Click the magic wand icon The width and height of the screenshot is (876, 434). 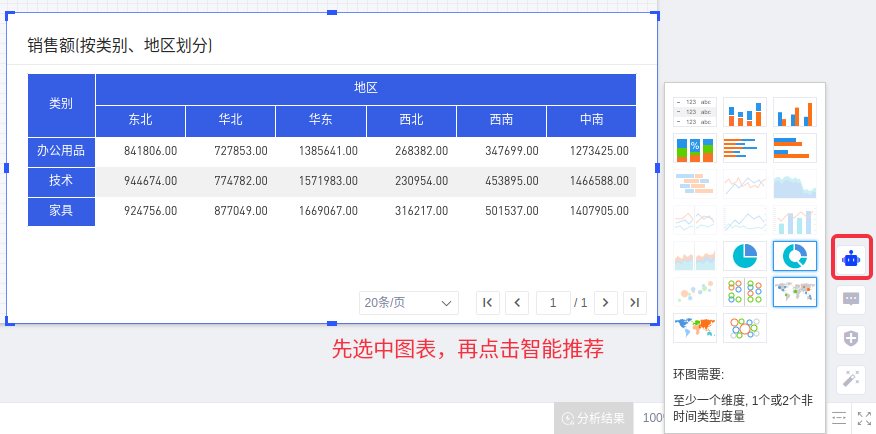tap(851, 378)
